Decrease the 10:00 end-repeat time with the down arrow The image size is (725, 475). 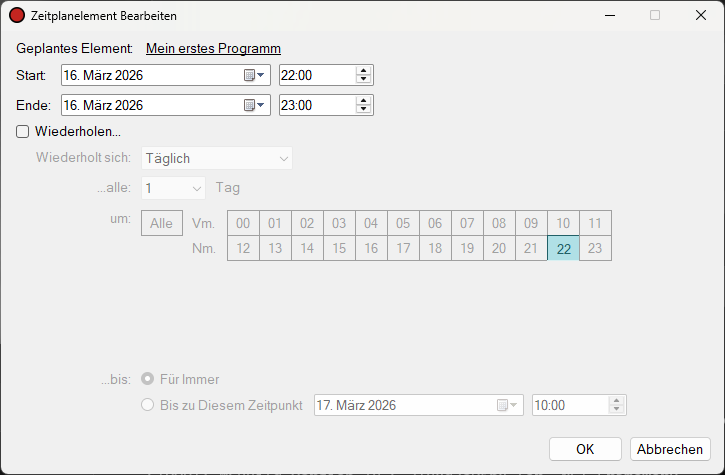tap(616, 409)
